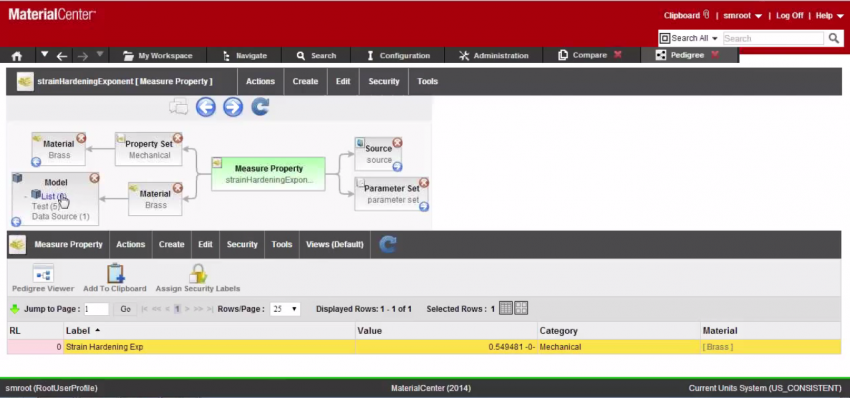Open the Security menu in lower Measure Property bar
The width and height of the screenshot is (850, 398).
coord(242,245)
